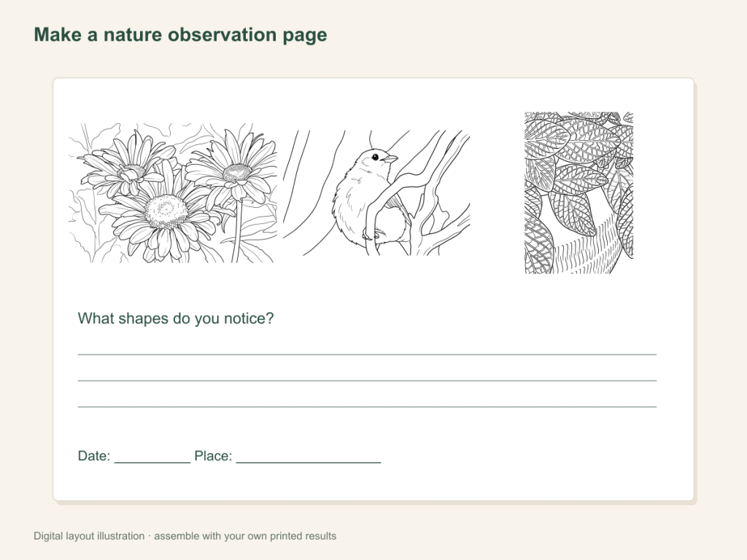Select the daisy flowers line drawing
Image resolution: width=747 pixels, height=560 pixels.
tap(172, 192)
